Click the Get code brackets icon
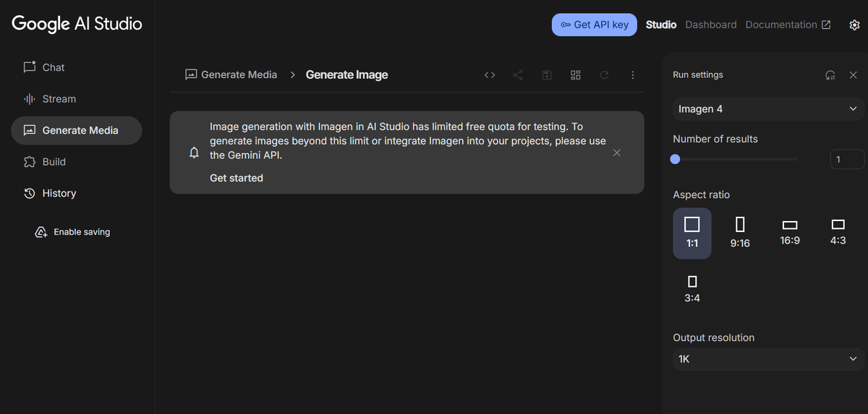Viewport: 868px width, 414px height. tap(490, 74)
